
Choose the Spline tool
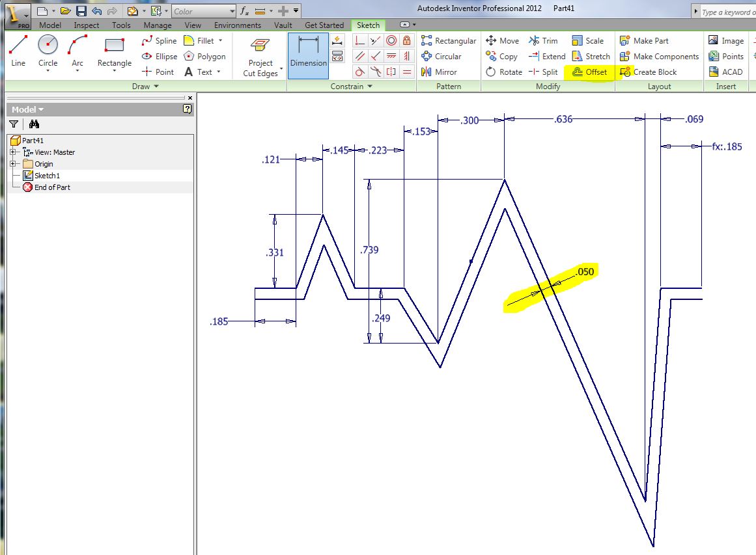point(159,41)
